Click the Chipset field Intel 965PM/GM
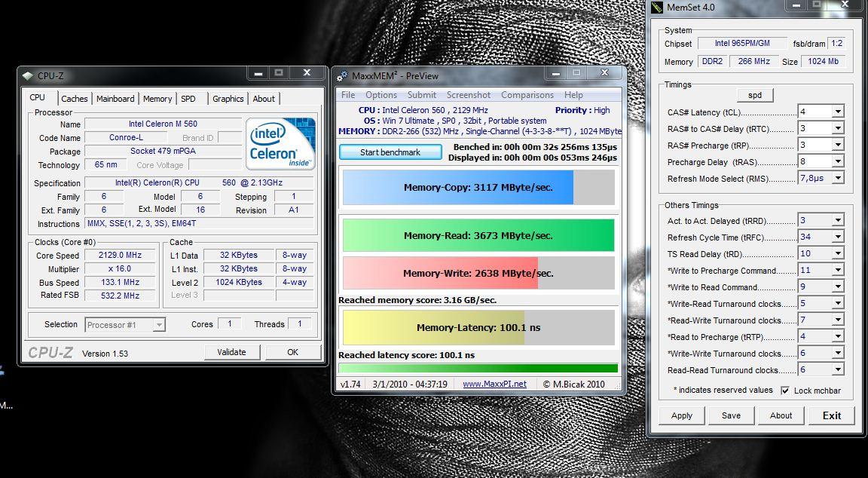The height and width of the screenshot is (478, 868). click(x=741, y=43)
